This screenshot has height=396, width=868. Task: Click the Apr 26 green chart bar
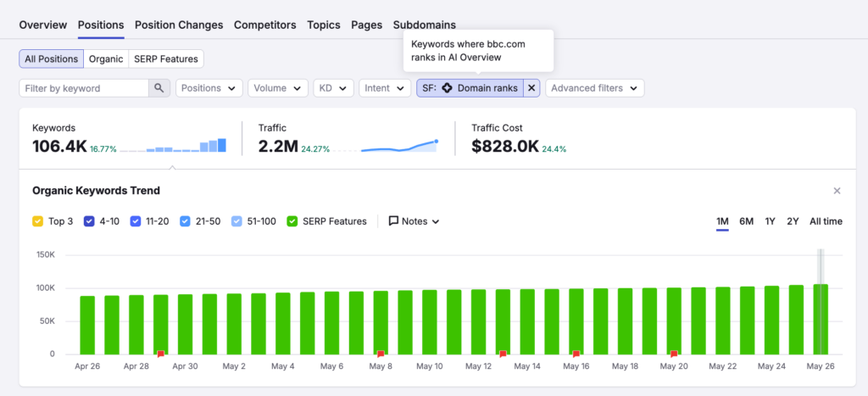click(x=87, y=325)
